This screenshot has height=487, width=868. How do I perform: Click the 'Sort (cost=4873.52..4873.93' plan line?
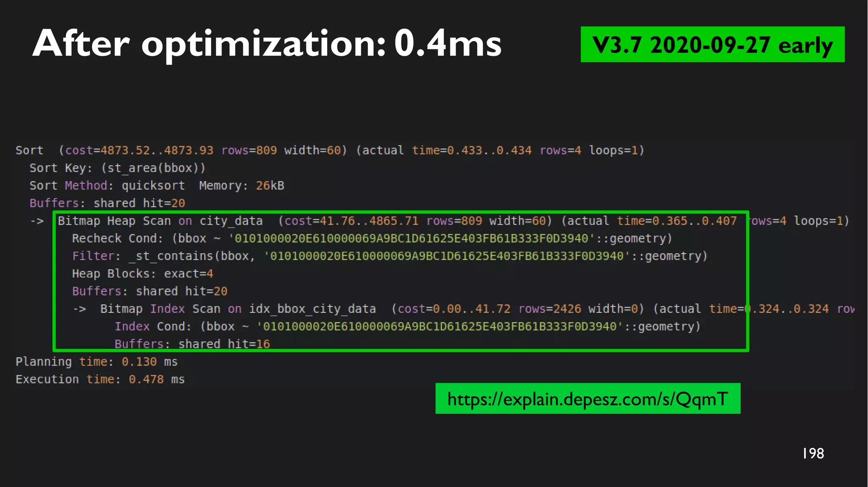[x=330, y=150]
